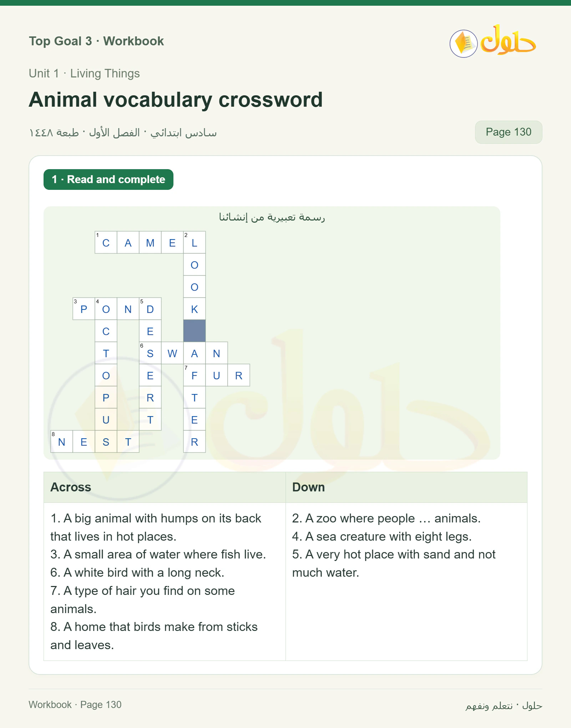
Task: Click the crossword cell numbered 2 with L
Action: click(x=194, y=242)
